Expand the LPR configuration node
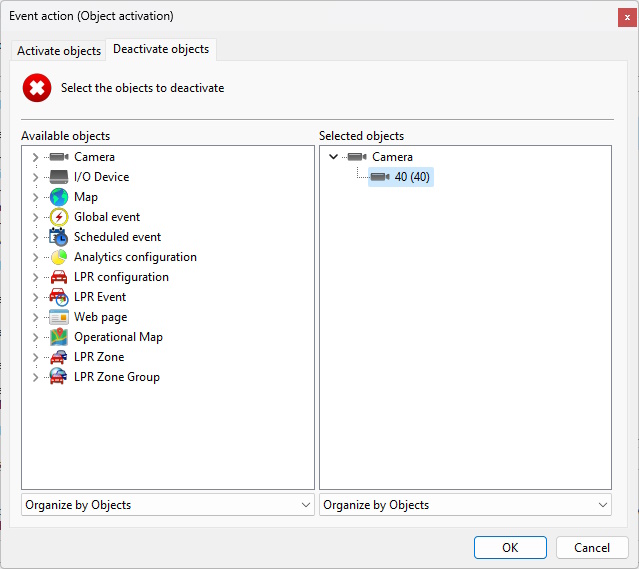Screen dimensions: 639x569 35,277
